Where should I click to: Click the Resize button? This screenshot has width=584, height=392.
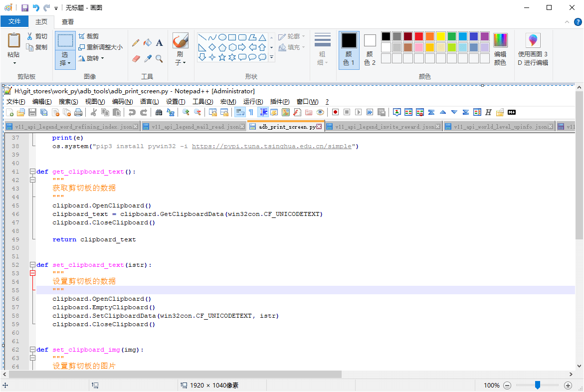100,47
